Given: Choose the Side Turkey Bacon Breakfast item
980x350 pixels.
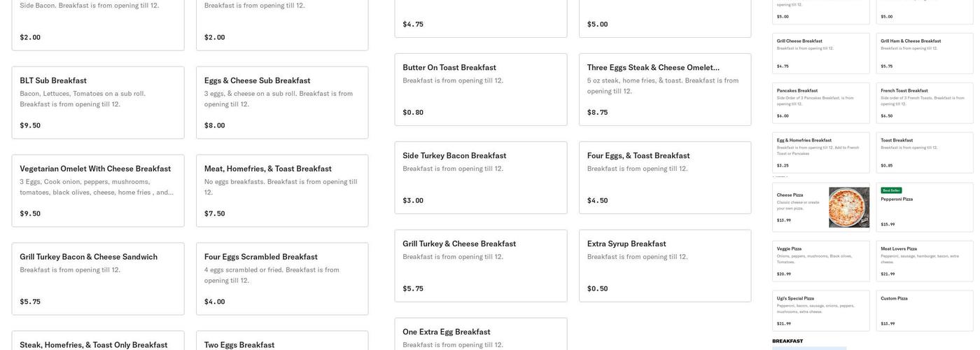Looking at the screenshot, I should (481, 177).
